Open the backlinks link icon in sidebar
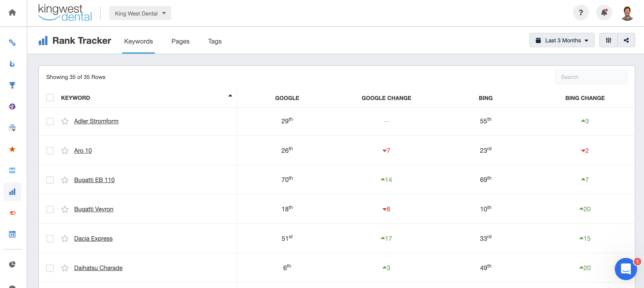Viewport: 644px width, 288px height. pos(12,43)
